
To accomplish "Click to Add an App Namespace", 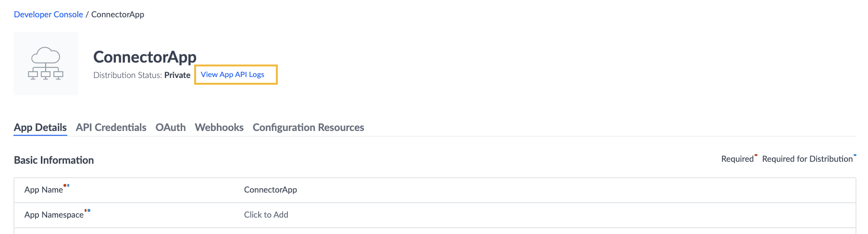I will (x=266, y=215).
